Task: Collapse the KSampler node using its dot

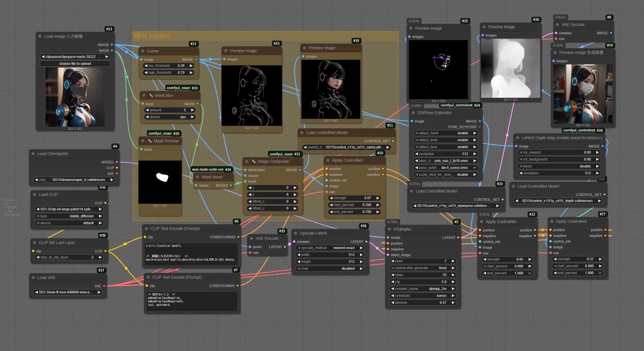Action: pos(389,229)
